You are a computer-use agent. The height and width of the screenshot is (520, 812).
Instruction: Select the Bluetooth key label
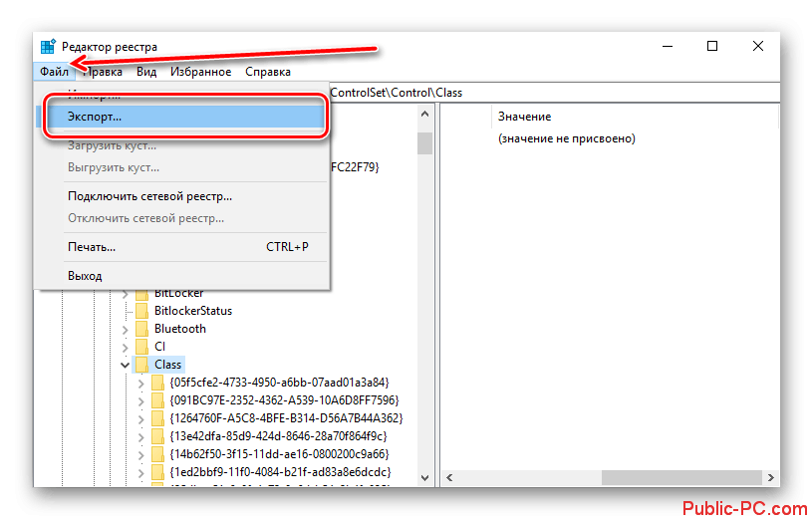[x=179, y=329]
